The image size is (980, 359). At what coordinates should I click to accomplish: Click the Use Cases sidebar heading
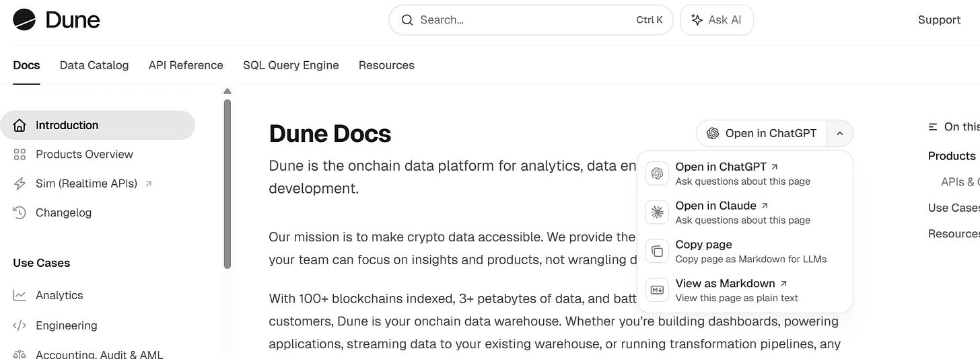[42, 263]
